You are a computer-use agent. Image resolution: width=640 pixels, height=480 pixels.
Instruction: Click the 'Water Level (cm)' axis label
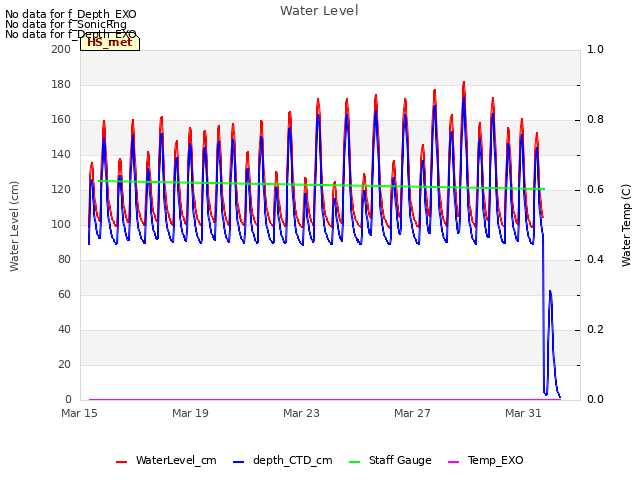(14, 226)
